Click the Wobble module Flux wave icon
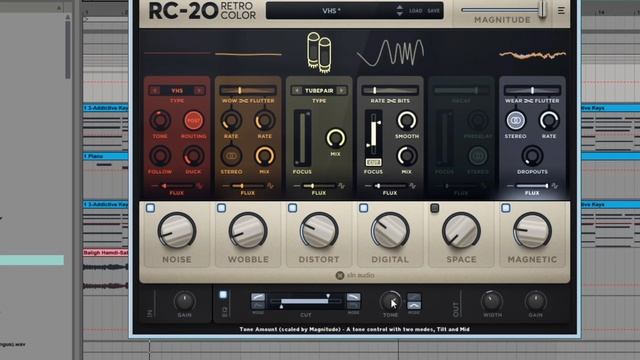The width and height of the screenshot is (640, 360). (270, 186)
